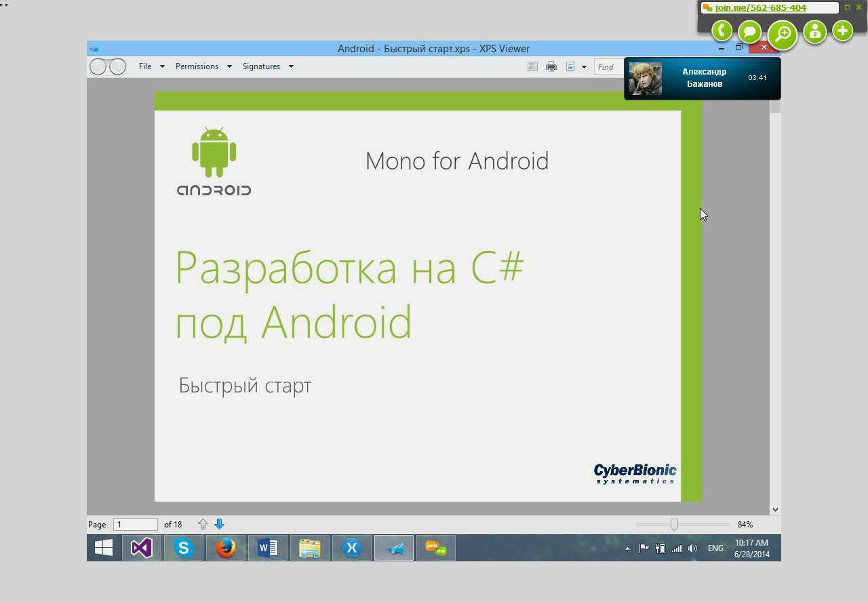Open the join.me/562-685-404 link
This screenshot has width=868, height=602.
coord(760,8)
